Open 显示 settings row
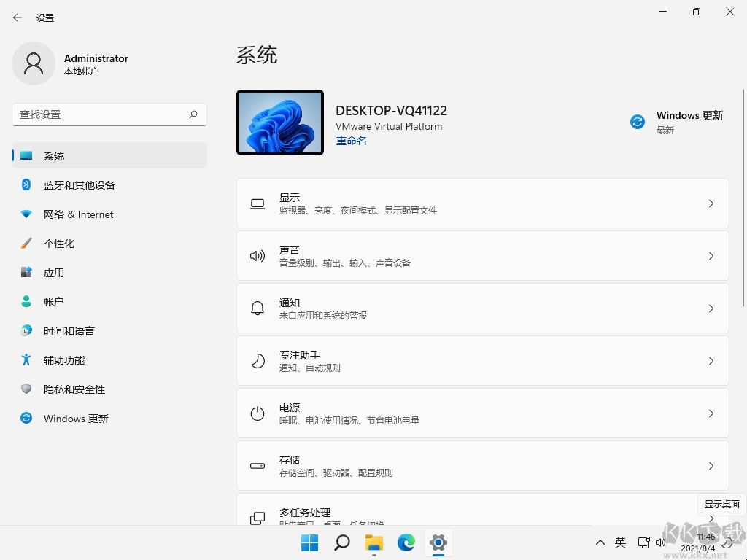 481,203
